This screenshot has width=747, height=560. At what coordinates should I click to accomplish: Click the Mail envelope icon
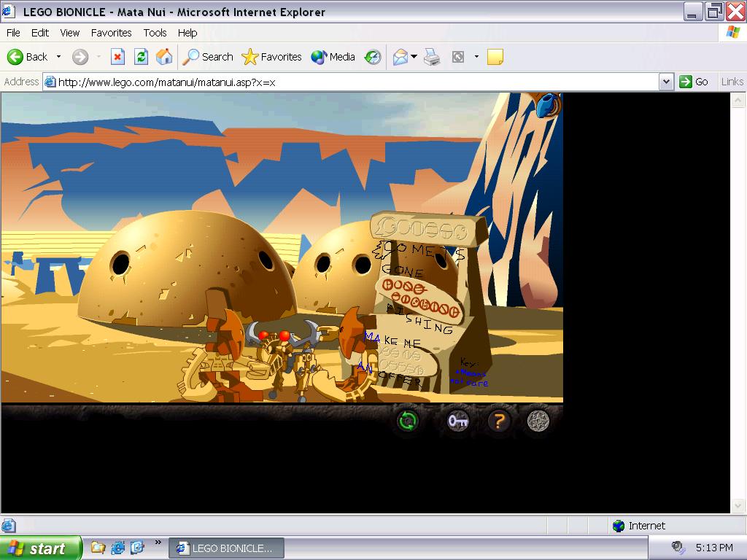pyautogui.click(x=400, y=57)
